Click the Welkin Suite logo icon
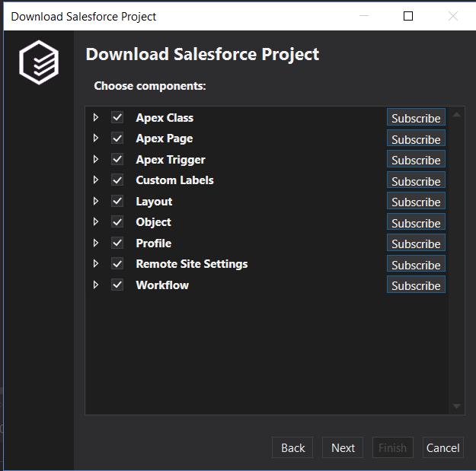Viewport: 476px width, 471px height. (39, 62)
